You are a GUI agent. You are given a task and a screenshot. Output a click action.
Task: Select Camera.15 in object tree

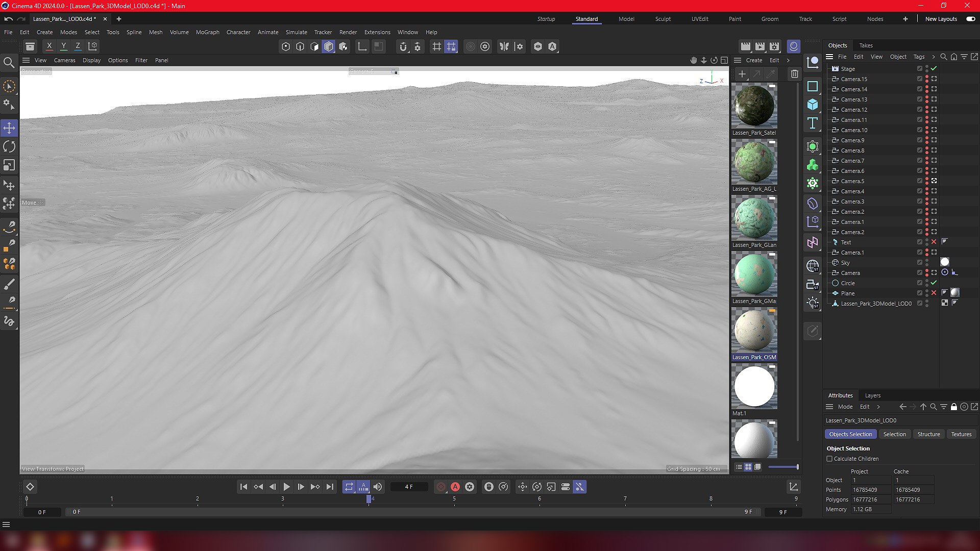point(854,79)
